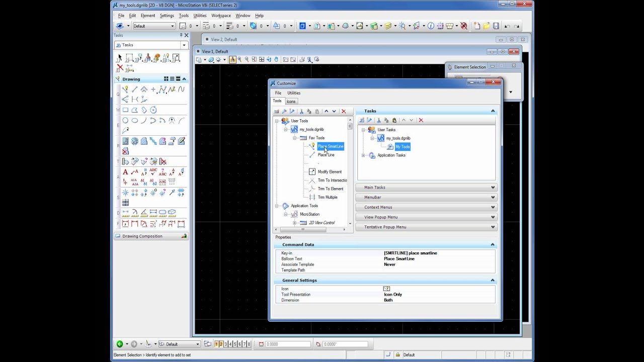Toggle view 1 button in View Groups bar

click(216, 344)
